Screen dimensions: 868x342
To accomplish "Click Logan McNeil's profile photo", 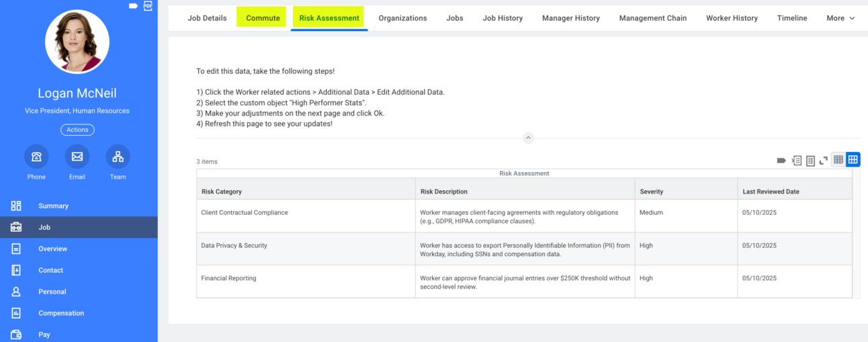I will point(77,42).
